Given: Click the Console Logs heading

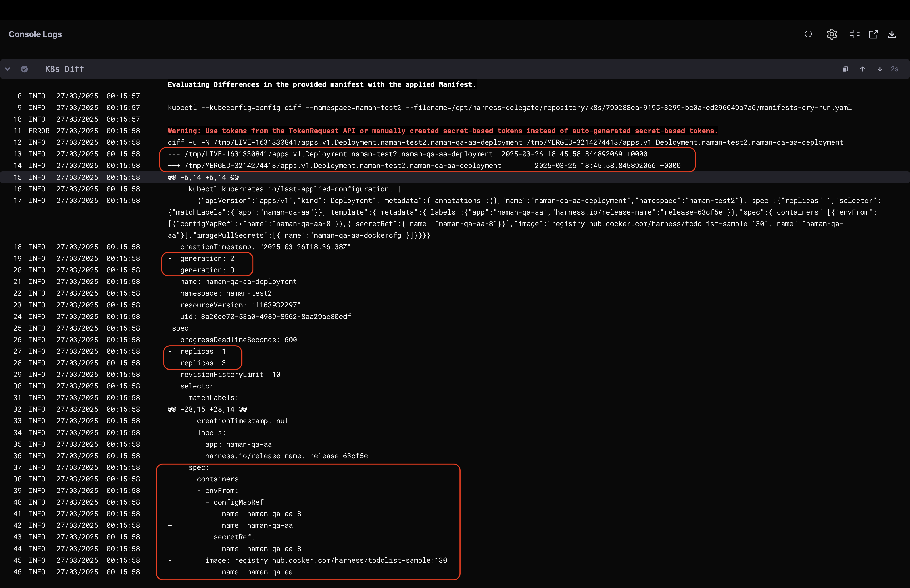Looking at the screenshot, I should tap(35, 34).
